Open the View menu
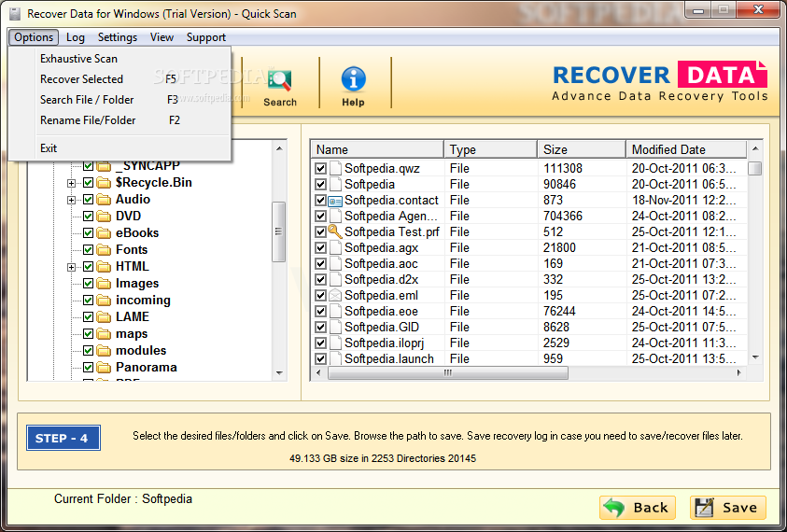The height and width of the screenshot is (532, 787). (162, 37)
